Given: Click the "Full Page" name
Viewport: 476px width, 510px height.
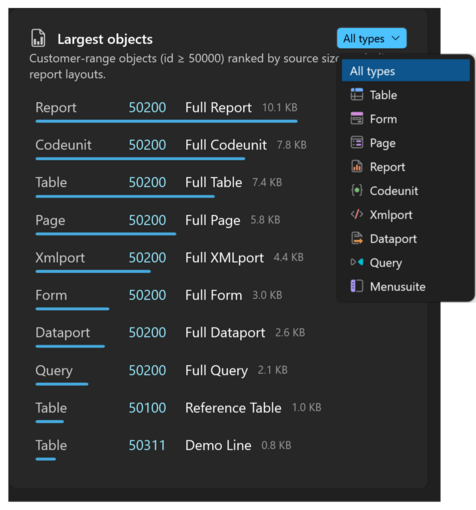Looking at the screenshot, I should click(213, 220).
